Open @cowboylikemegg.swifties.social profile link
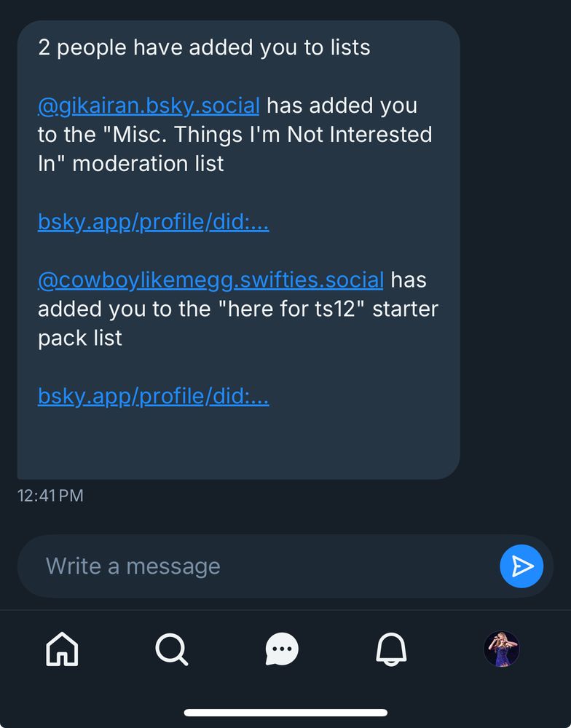 (x=210, y=280)
